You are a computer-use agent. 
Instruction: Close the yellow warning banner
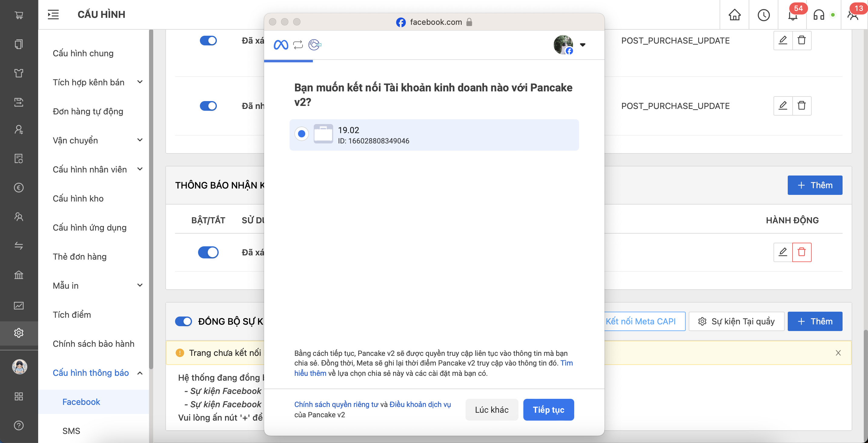click(838, 353)
